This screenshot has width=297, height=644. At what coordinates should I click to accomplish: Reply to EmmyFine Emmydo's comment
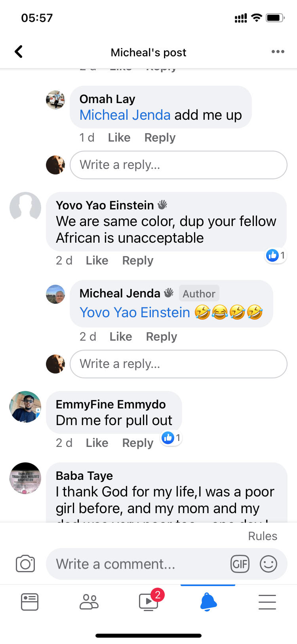click(138, 443)
